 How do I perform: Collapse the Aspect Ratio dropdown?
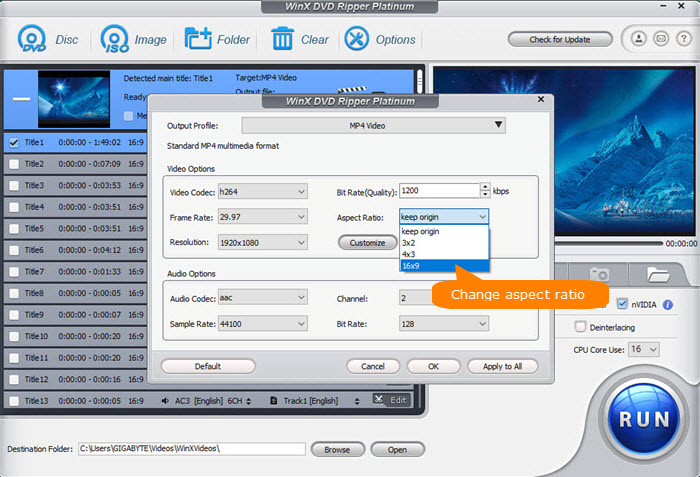[x=444, y=217]
